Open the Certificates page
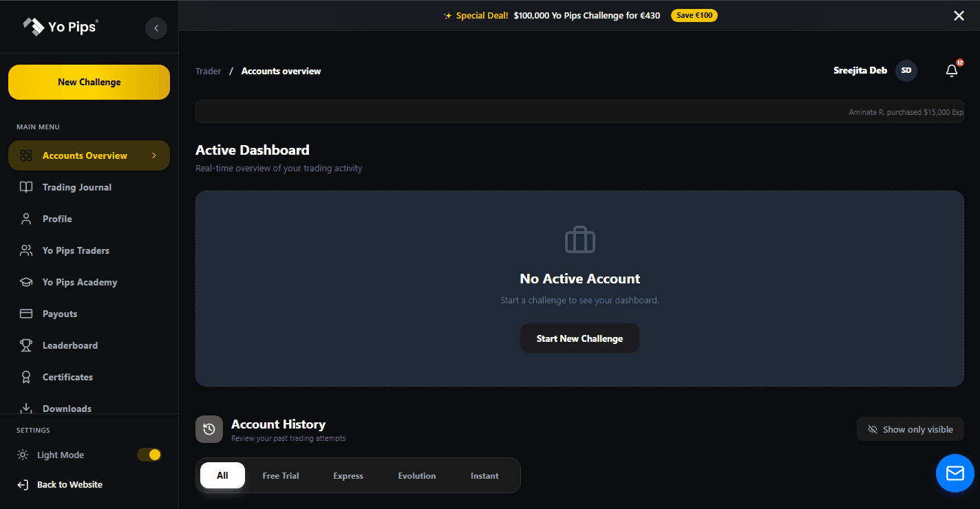The width and height of the screenshot is (980, 509). 66,377
